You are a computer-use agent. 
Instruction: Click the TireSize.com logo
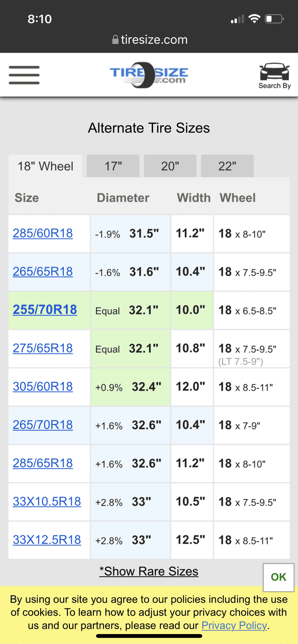pos(149,75)
